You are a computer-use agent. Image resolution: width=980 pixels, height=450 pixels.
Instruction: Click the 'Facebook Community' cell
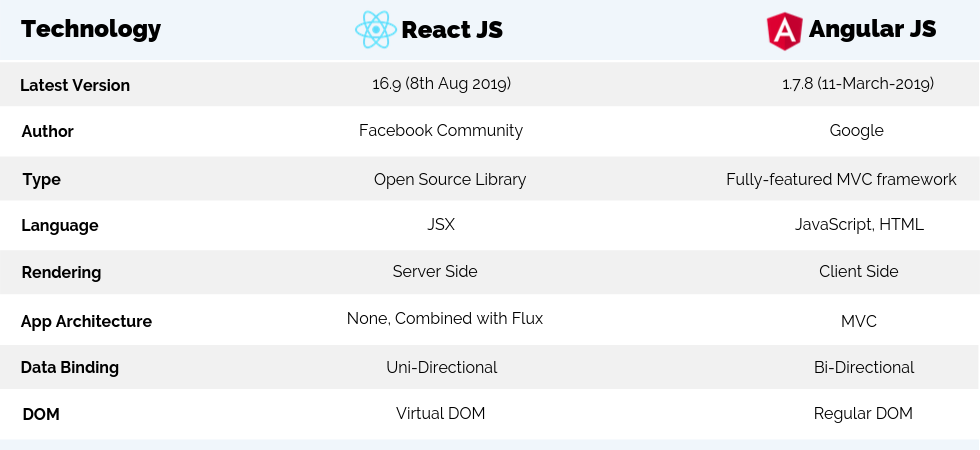[441, 130]
